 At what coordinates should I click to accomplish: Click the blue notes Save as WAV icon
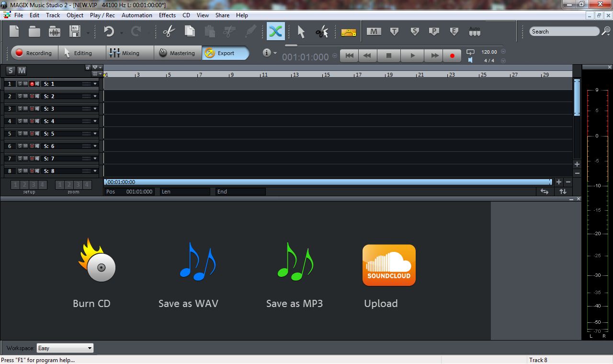198,262
